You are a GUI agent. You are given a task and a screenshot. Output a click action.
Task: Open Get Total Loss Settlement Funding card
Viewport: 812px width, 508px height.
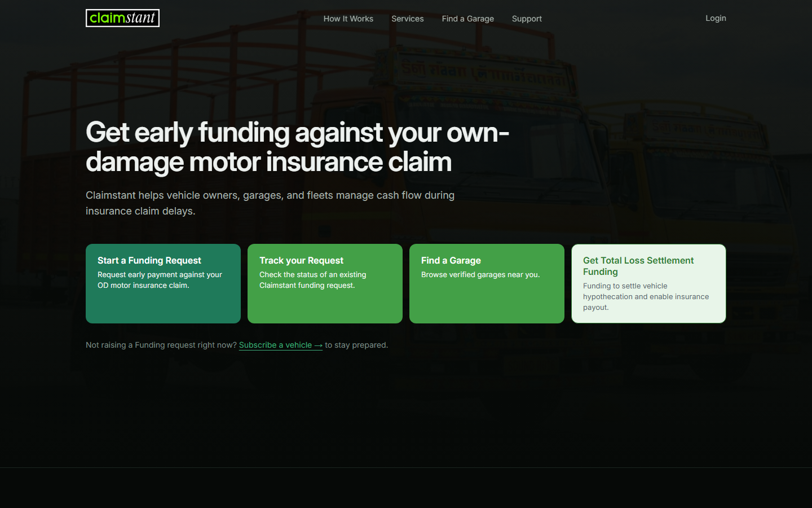(x=648, y=283)
